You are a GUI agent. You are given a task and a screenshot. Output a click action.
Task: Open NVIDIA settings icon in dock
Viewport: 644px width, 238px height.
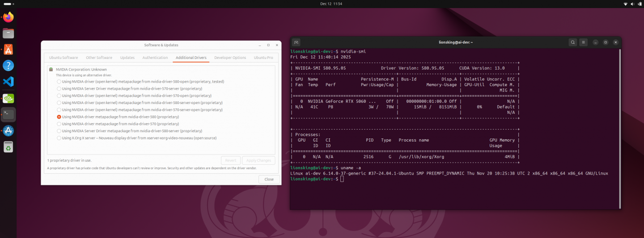[8, 98]
